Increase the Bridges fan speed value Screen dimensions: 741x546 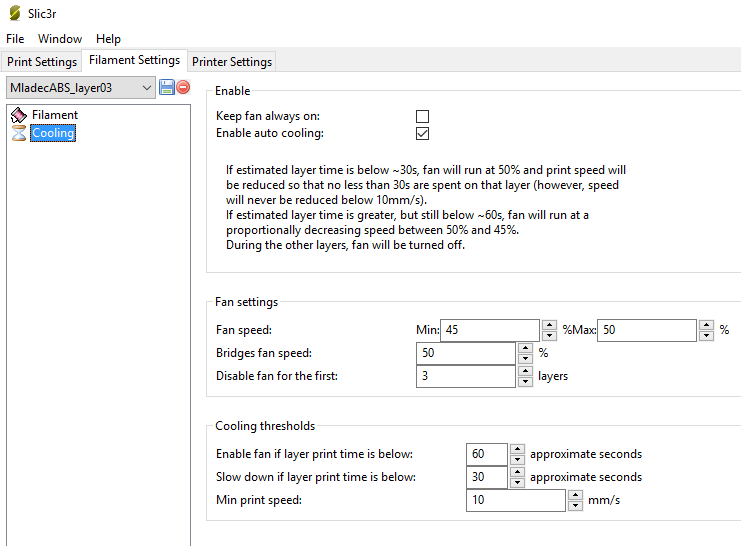pyautogui.click(x=526, y=348)
